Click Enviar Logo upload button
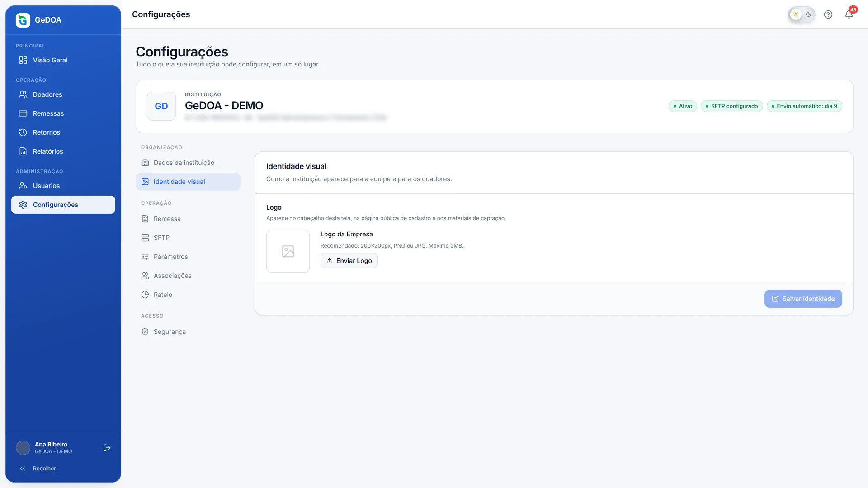868x488 pixels. 349,261
